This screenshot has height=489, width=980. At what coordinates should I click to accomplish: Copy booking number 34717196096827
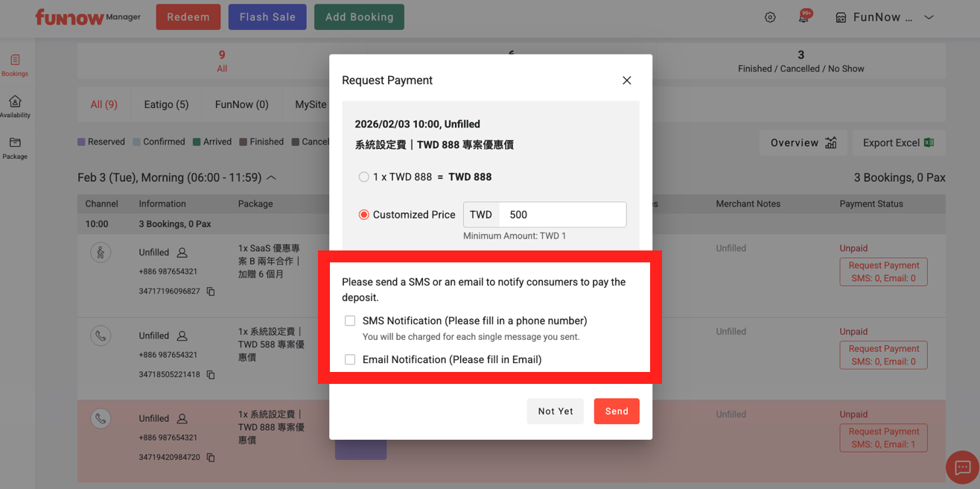point(211,291)
